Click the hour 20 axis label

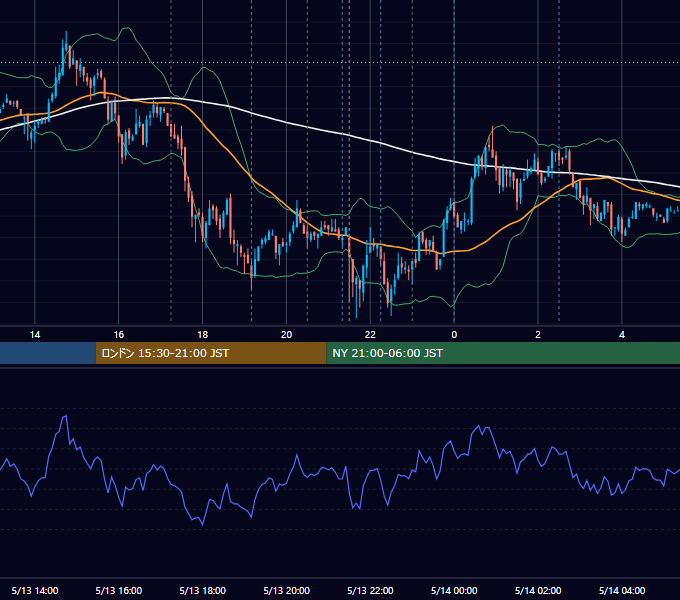[286, 335]
